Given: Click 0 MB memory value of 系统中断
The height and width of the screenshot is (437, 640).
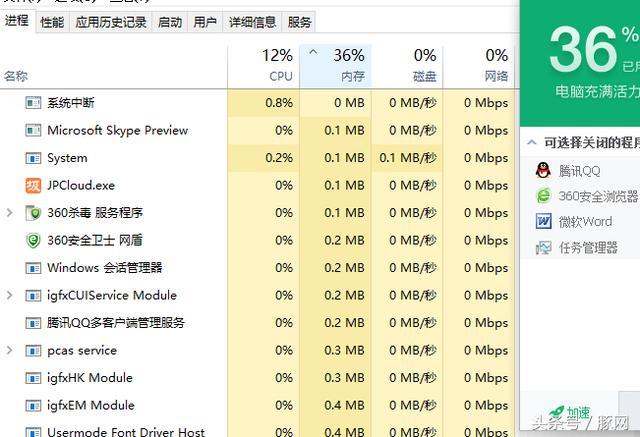Looking at the screenshot, I should click(x=349, y=102).
